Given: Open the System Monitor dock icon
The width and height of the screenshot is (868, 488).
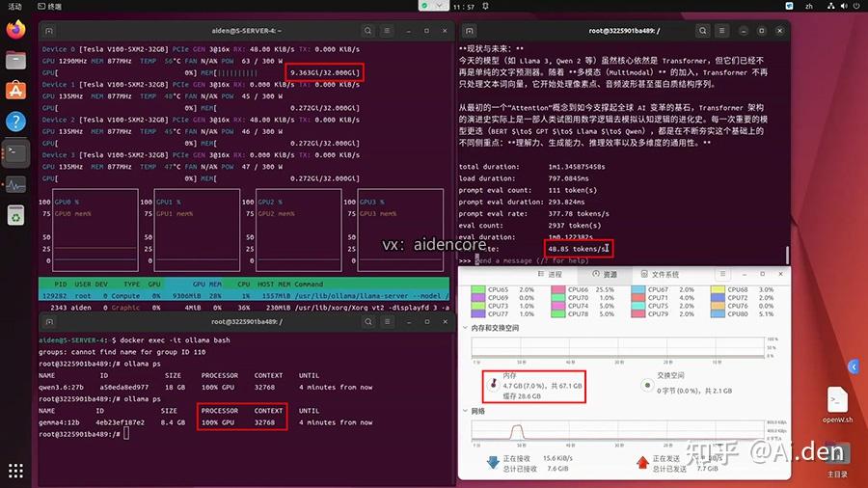Looking at the screenshot, I should click(16, 184).
